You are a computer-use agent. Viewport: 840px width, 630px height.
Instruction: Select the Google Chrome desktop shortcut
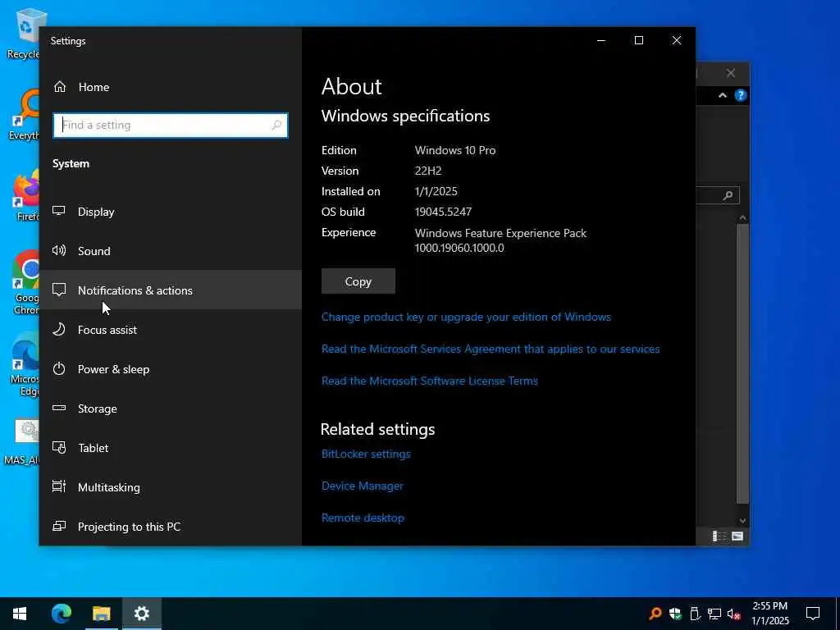coord(25,283)
